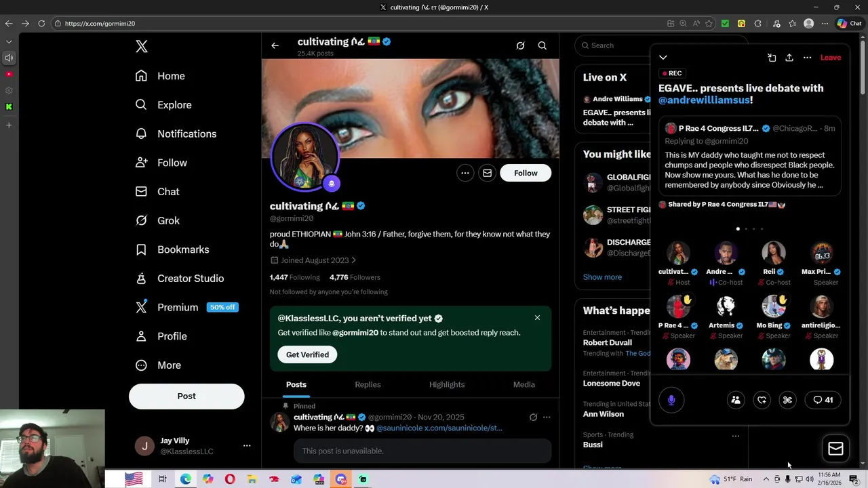Open account menu dots next to Jay Villy
Screen dimensions: 868x488
[247, 445]
